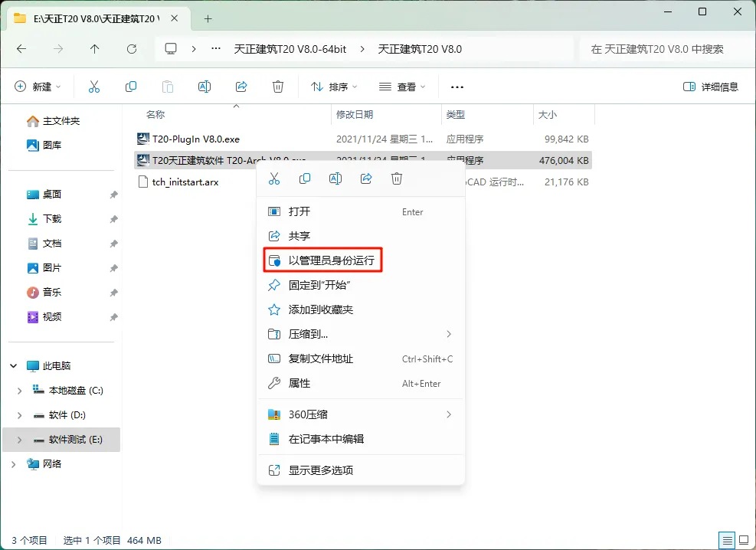Sort by the 修改日期 column header
This screenshot has height=550, width=756.
[387, 115]
